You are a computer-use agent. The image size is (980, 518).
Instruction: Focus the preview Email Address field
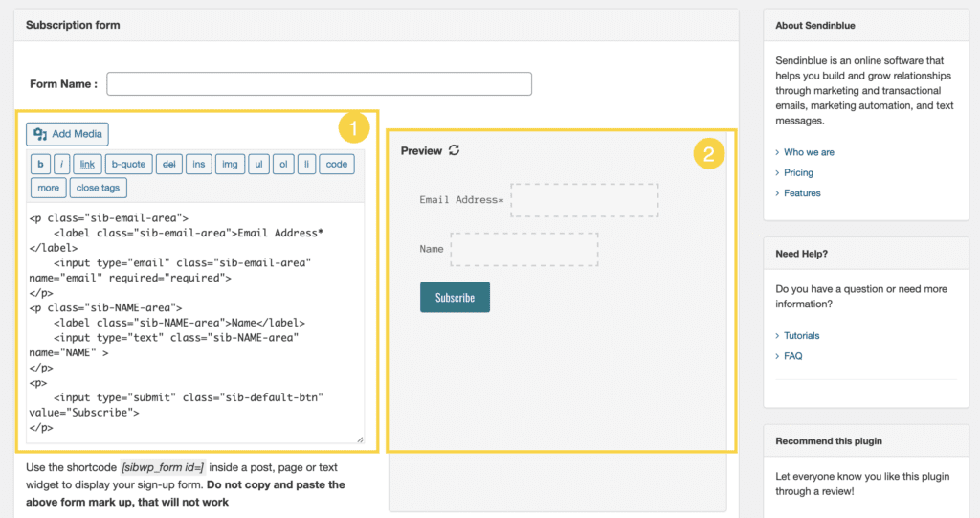(585, 200)
